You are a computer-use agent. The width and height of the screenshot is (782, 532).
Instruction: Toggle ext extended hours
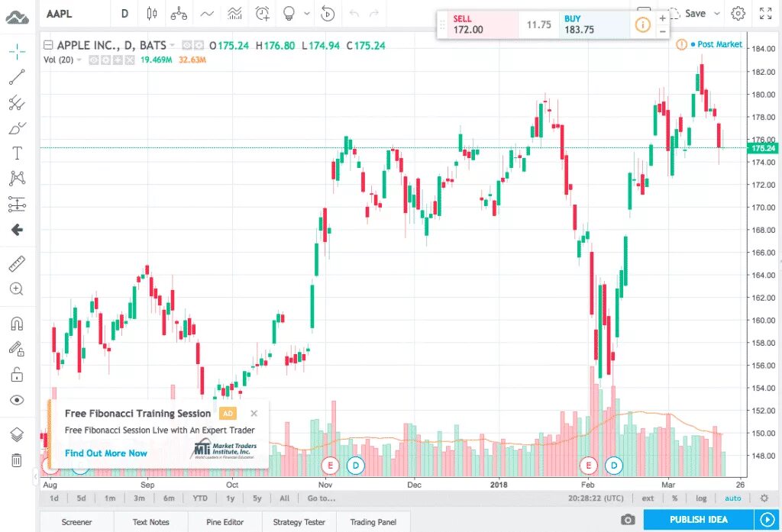click(x=648, y=498)
